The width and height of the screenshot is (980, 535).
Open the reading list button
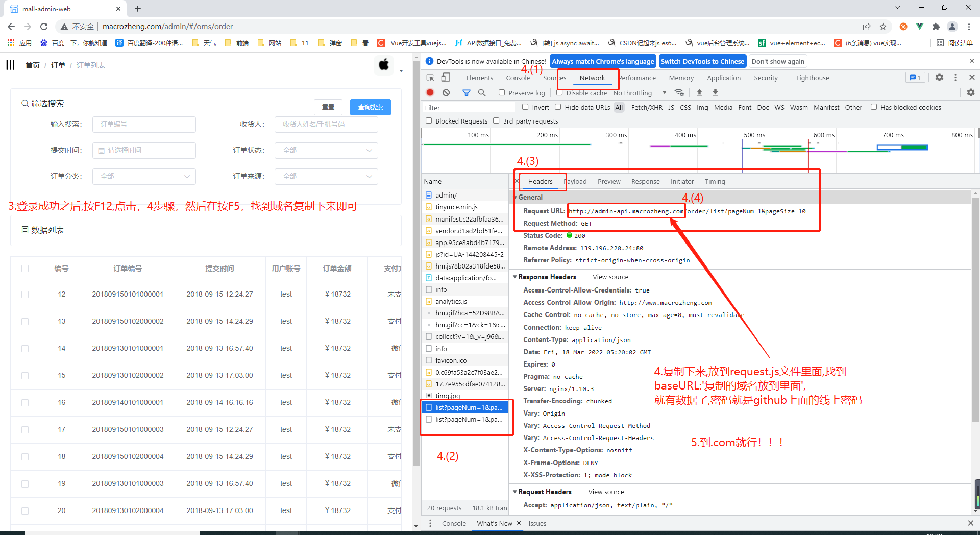(955, 43)
